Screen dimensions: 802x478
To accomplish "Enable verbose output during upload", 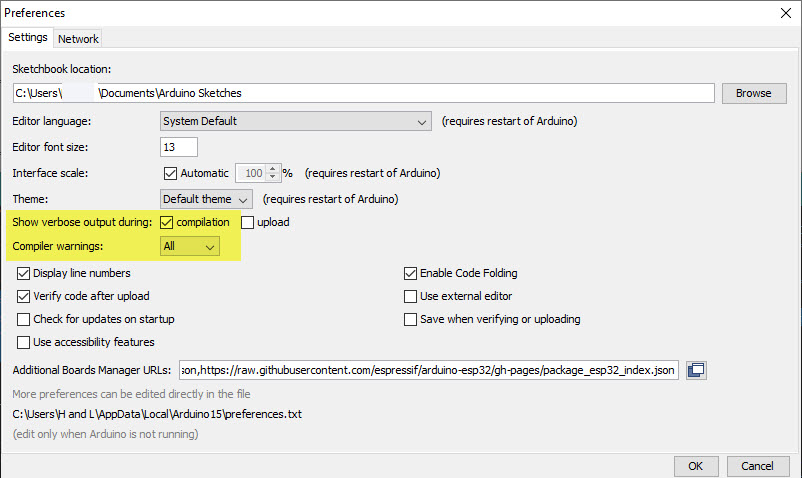I will (248, 222).
